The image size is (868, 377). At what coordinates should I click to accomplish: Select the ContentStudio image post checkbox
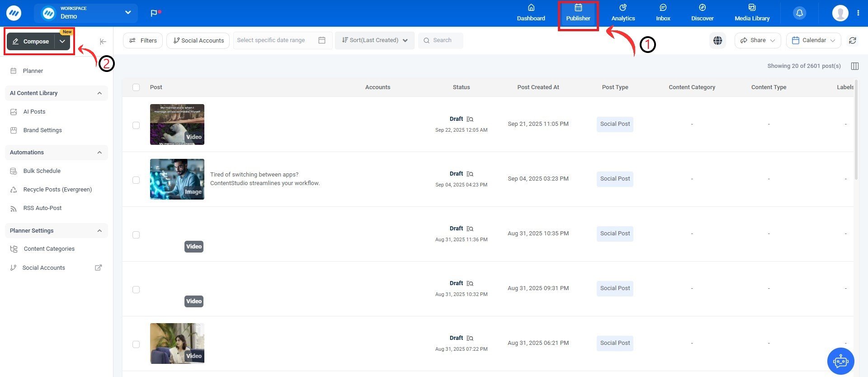click(x=136, y=180)
